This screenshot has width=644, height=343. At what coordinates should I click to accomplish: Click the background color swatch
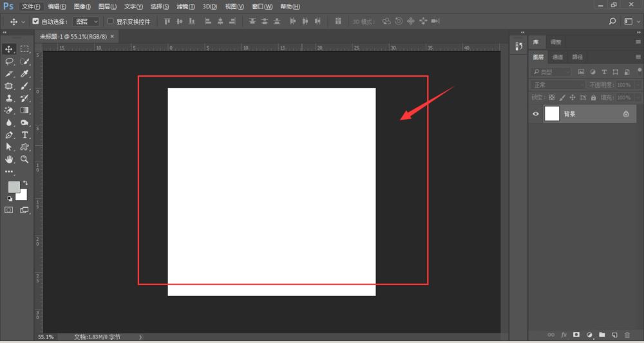(23, 196)
